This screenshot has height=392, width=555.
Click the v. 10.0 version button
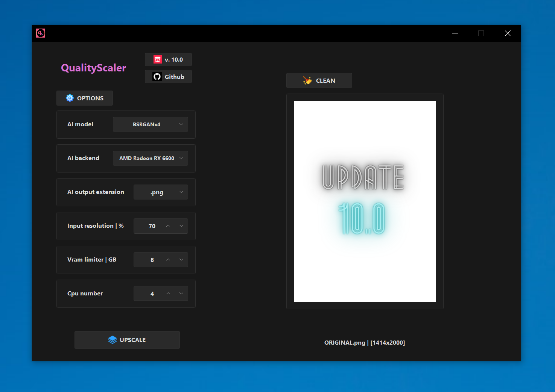pos(168,59)
